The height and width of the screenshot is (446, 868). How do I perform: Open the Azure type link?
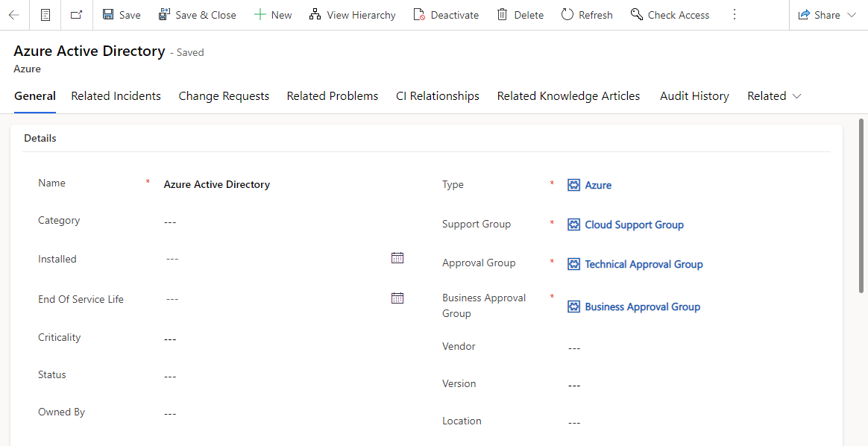598,186
